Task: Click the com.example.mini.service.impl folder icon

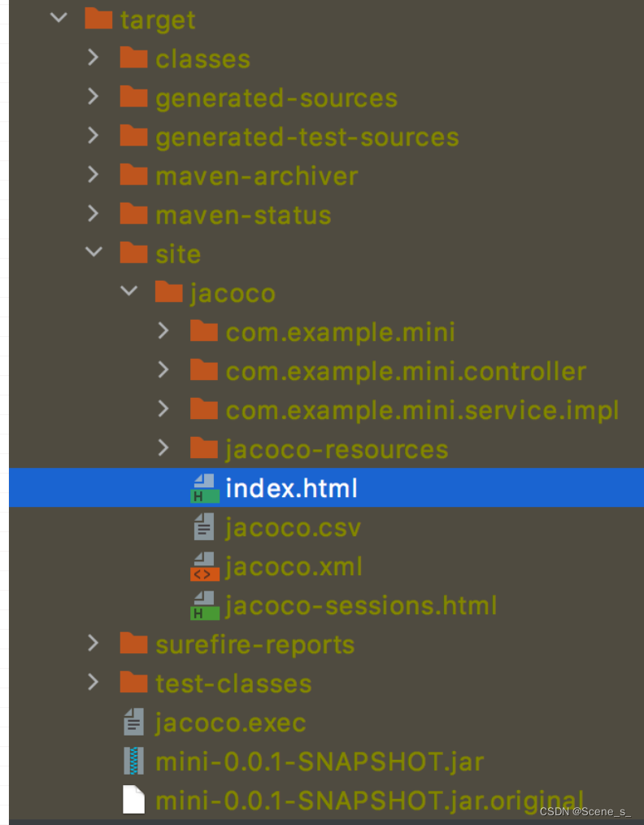Action: pyautogui.click(x=204, y=408)
